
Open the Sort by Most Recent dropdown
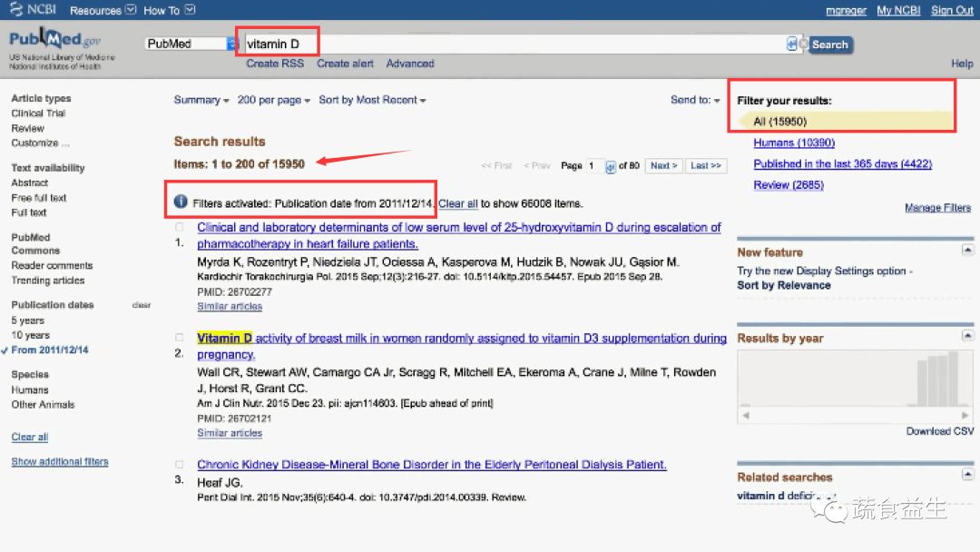pos(373,100)
